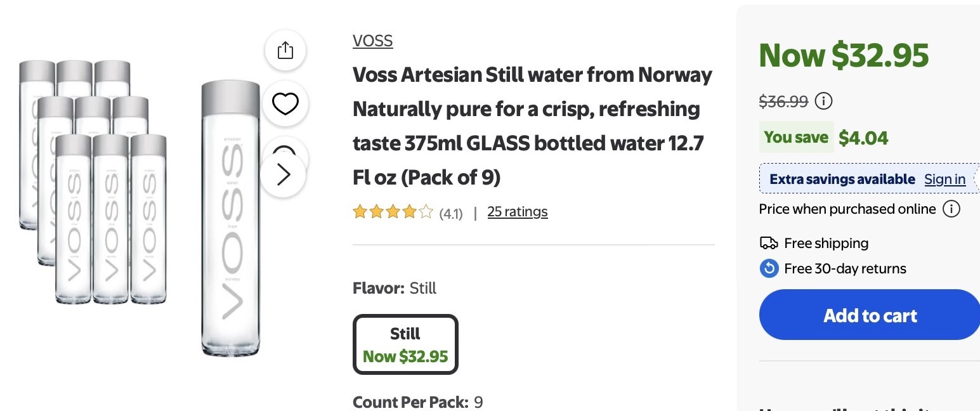
Task: Click the crossed-out $36.99 original price
Action: (783, 101)
